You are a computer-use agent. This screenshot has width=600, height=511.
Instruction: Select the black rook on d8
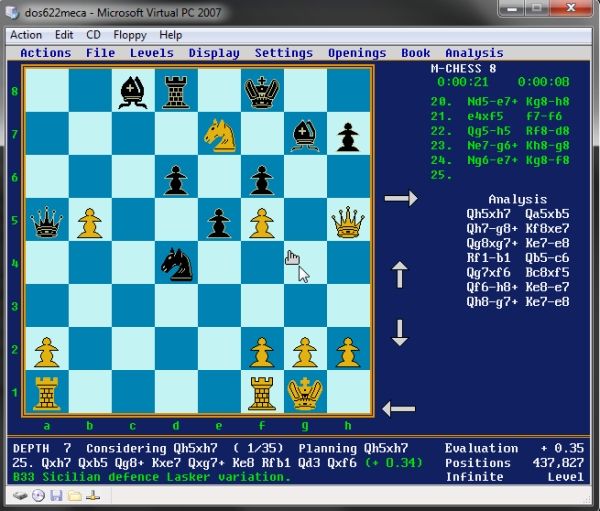(176, 92)
